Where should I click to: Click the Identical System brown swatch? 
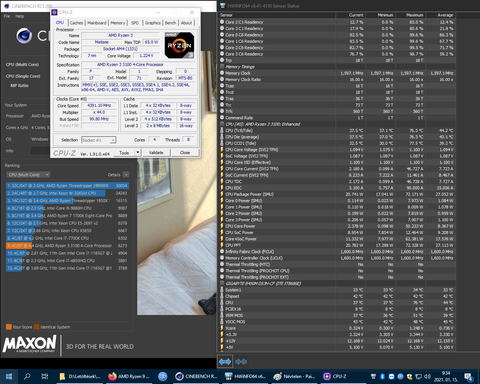pos(37,327)
